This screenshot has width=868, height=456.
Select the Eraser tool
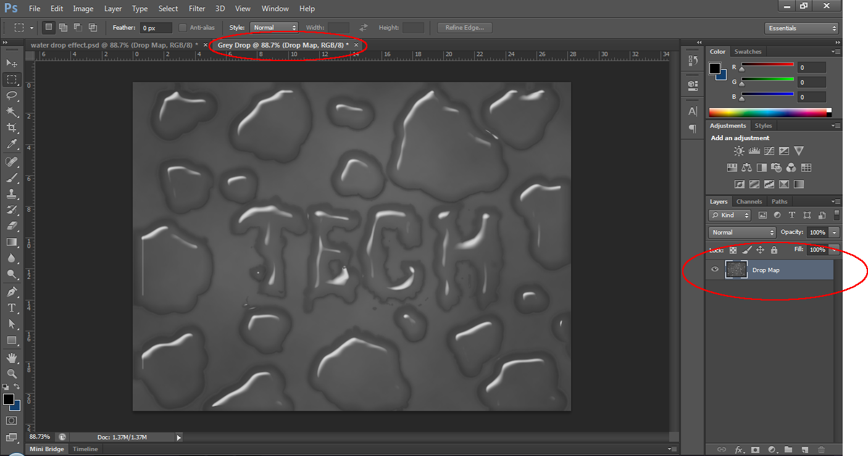(12, 226)
